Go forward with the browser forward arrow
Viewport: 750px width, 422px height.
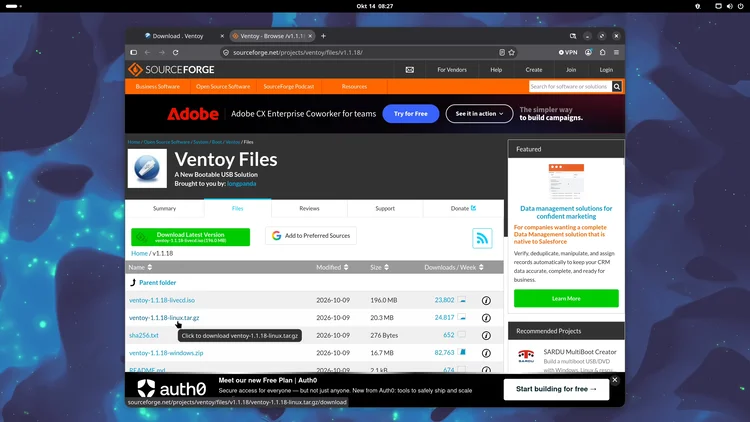(x=162, y=53)
